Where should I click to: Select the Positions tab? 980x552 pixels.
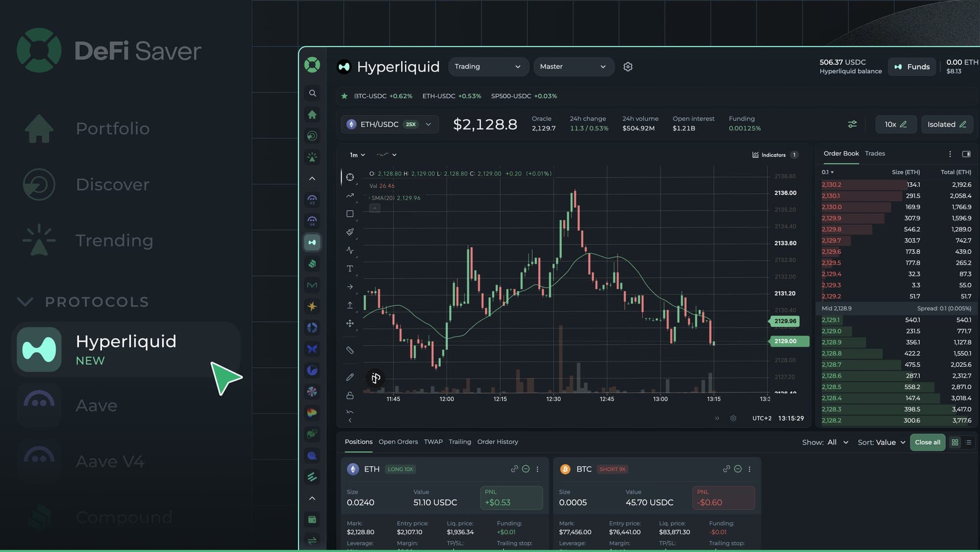358,442
